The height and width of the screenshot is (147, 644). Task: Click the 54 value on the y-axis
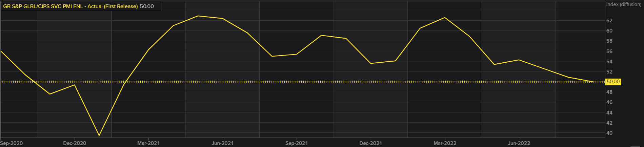click(x=609, y=62)
